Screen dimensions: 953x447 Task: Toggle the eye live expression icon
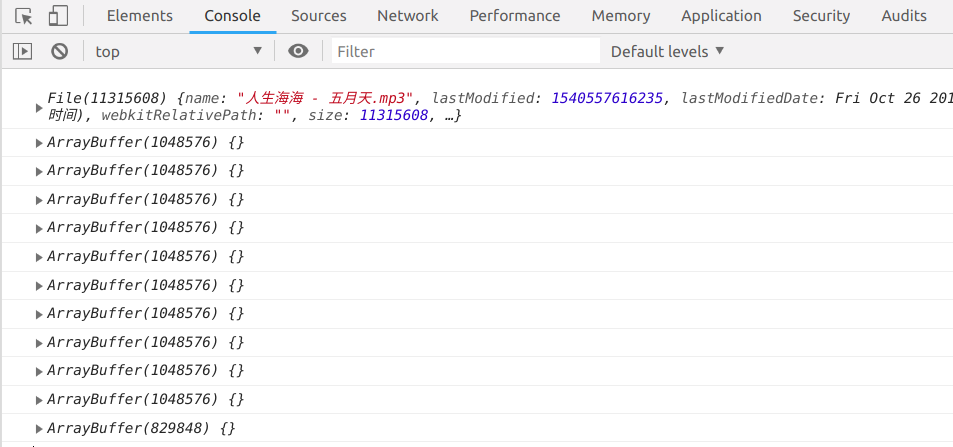click(x=298, y=51)
